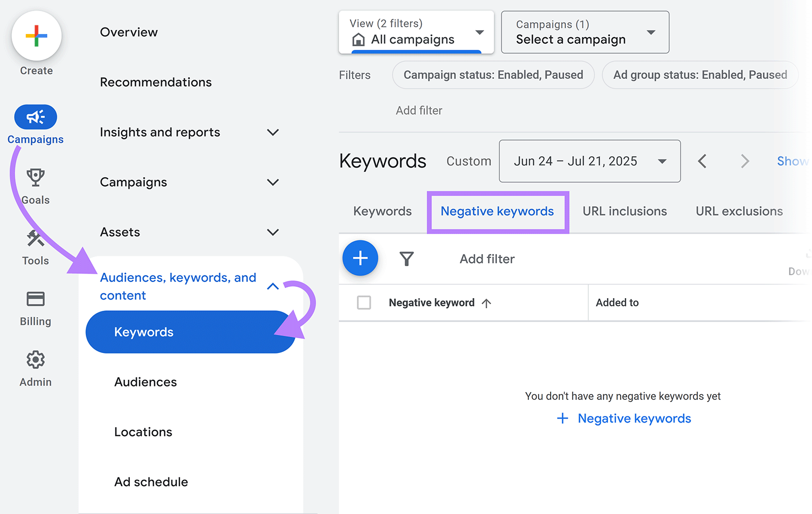
Task: Switch to the URL exclusions tab
Action: click(739, 211)
